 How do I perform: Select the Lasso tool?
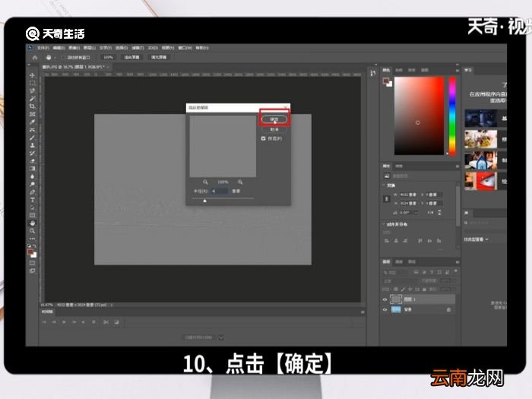click(x=32, y=90)
